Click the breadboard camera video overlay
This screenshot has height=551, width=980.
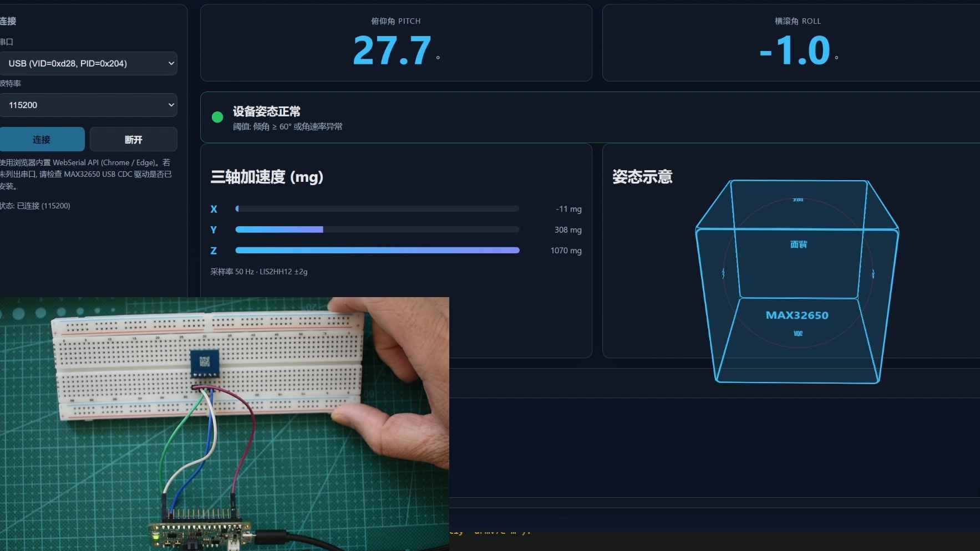click(x=224, y=424)
